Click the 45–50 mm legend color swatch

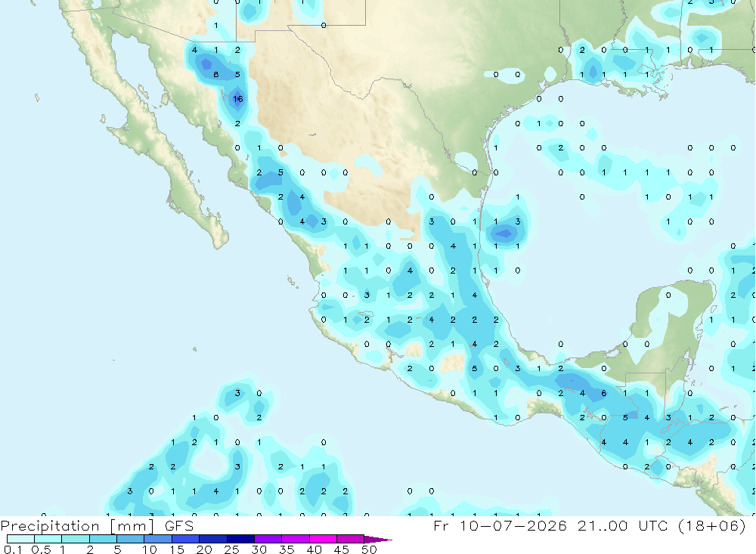(x=351, y=539)
